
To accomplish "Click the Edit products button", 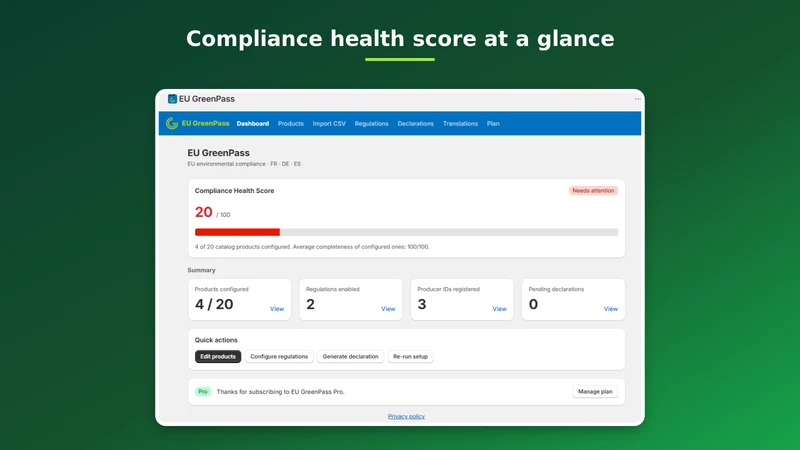I will click(x=218, y=357).
